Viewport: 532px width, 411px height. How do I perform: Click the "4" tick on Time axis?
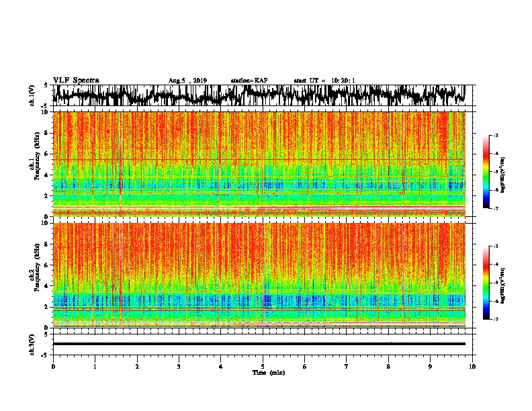pyautogui.click(x=221, y=367)
